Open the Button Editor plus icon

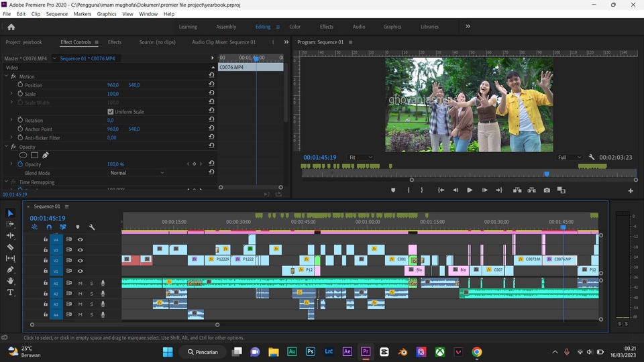[631, 191]
